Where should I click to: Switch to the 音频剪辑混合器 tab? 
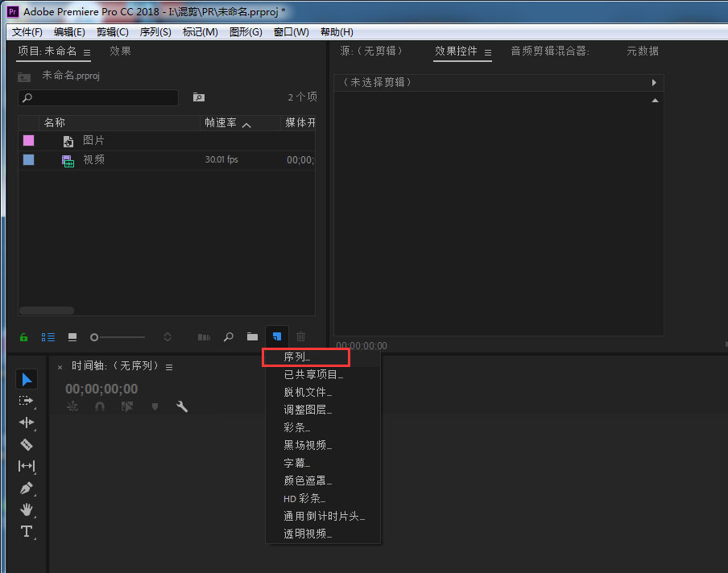550,51
